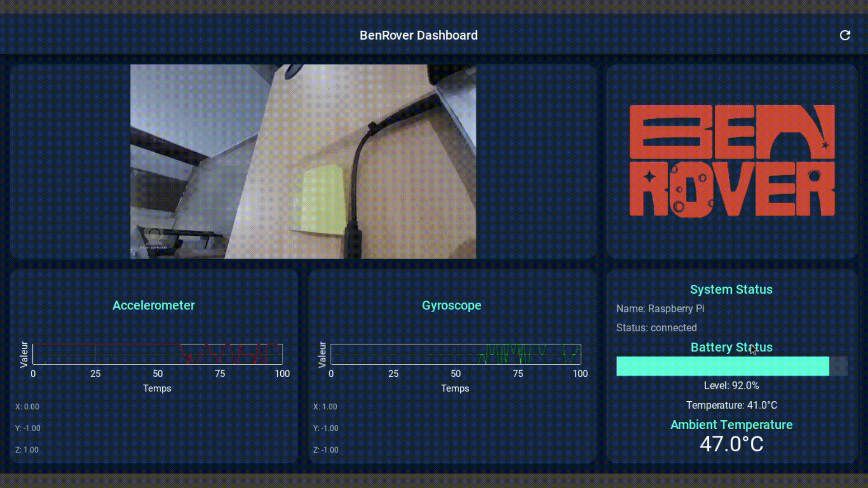The height and width of the screenshot is (488, 868).
Task: Click the Accelerometer panel title
Action: coord(154,305)
